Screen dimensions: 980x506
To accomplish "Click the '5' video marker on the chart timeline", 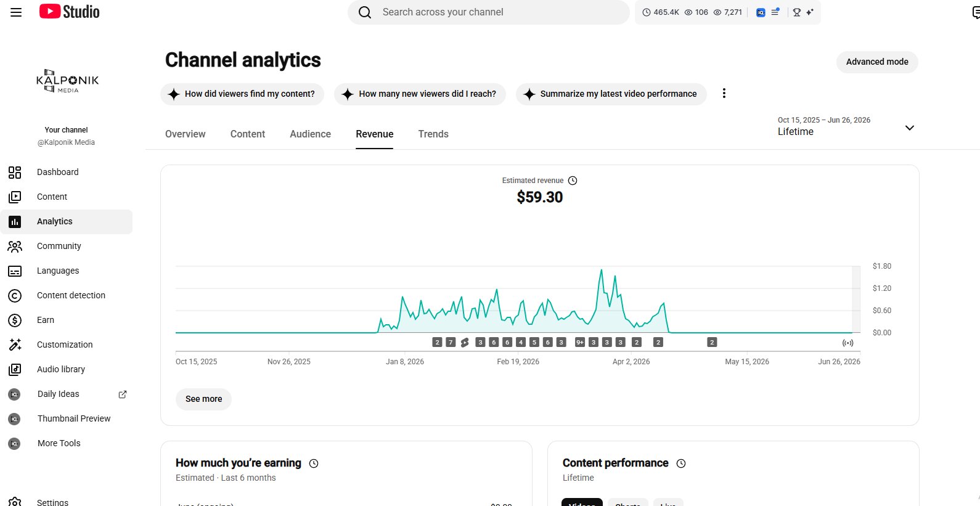I will pyautogui.click(x=534, y=342).
